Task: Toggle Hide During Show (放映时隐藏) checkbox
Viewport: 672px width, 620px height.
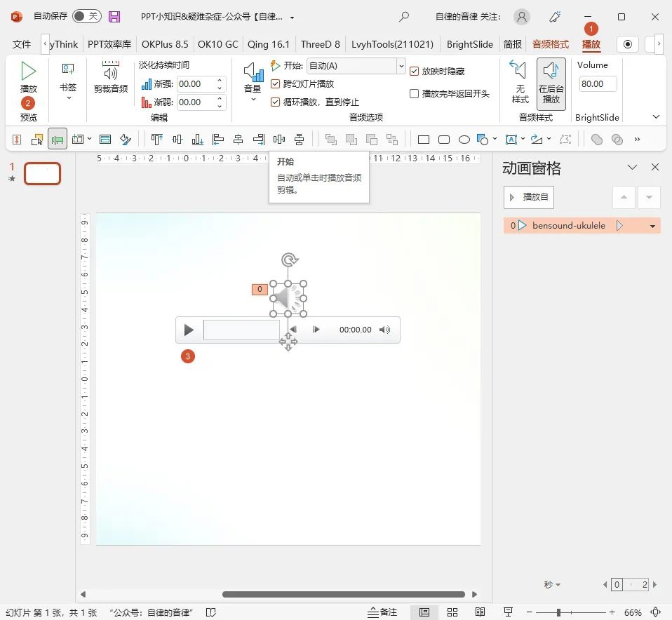Action: pyautogui.click(x=414, y=71)
